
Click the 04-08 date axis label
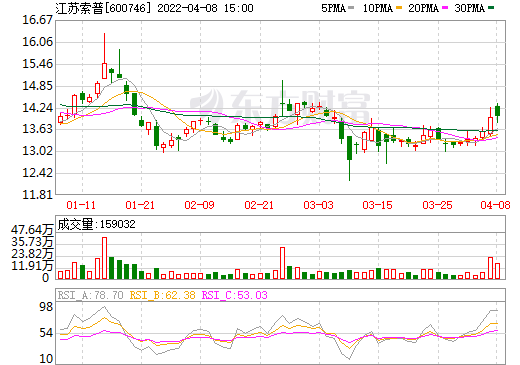coord(495,205)
